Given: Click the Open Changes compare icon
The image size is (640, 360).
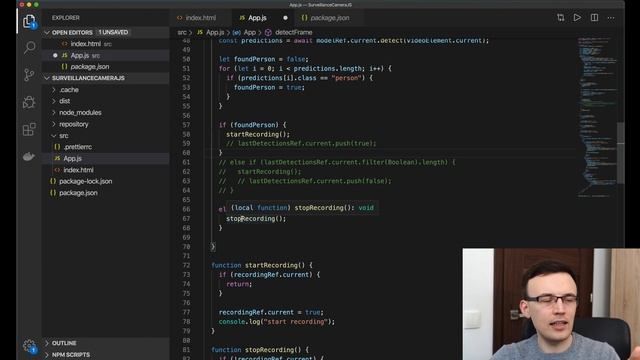Looking at the screenshot, I should pyautogui.click(x=560, y=18).
